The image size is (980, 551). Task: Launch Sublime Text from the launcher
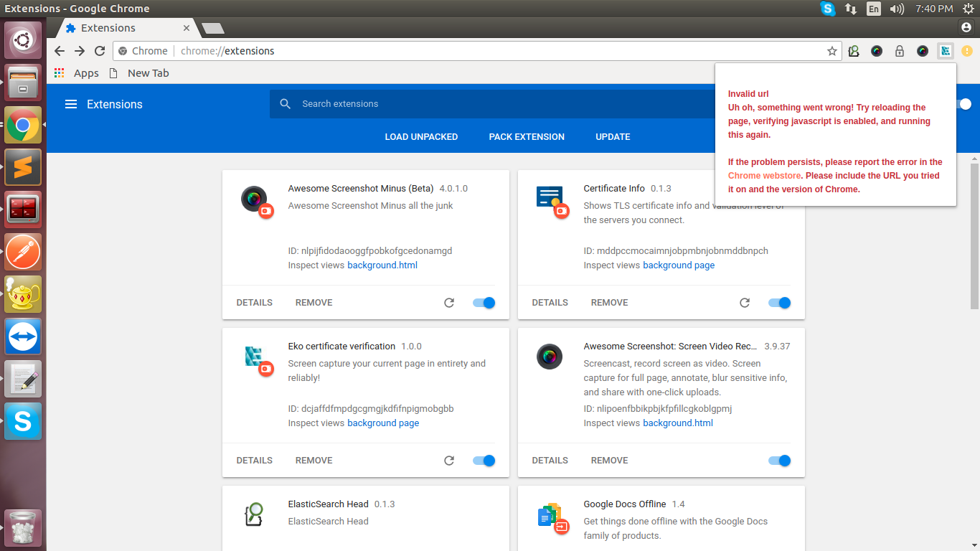23,167
